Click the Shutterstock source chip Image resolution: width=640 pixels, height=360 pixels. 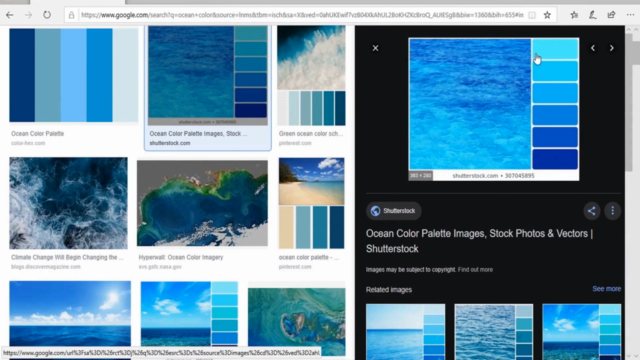coord(393,211)
